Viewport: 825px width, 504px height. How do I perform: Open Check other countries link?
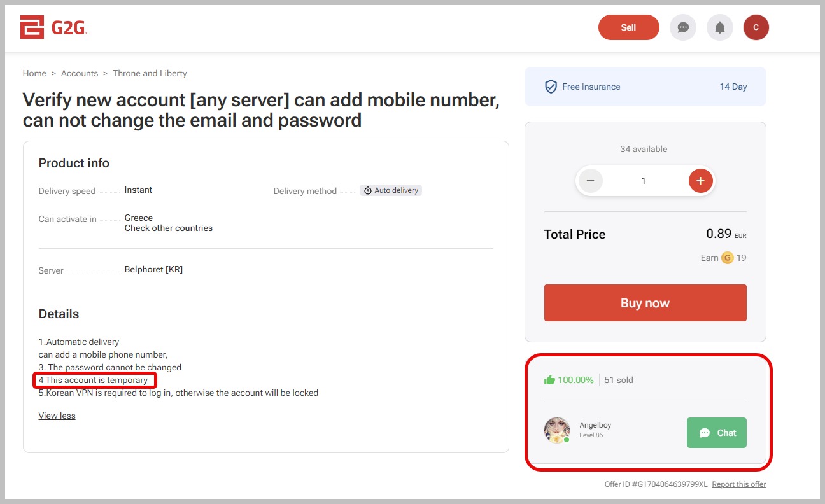click(169, 228)
